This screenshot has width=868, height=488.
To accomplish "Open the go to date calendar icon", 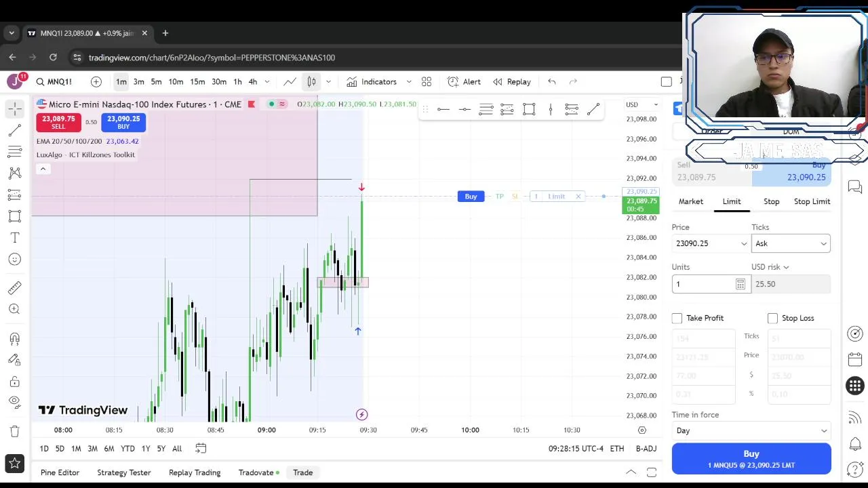I will tap(201, 448).
